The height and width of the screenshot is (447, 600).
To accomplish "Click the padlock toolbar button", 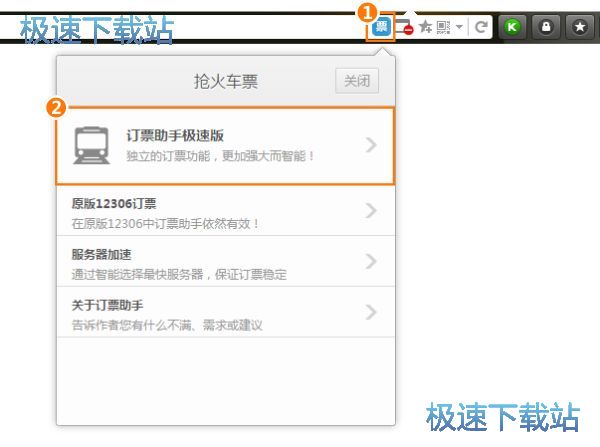I will point(546,27).
